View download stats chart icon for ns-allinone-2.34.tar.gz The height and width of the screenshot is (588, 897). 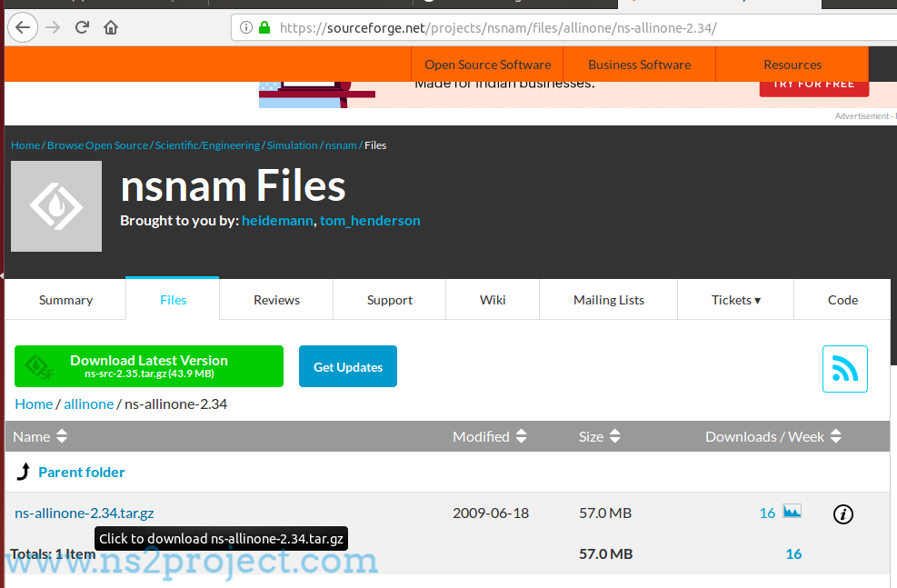pos(792,511)
